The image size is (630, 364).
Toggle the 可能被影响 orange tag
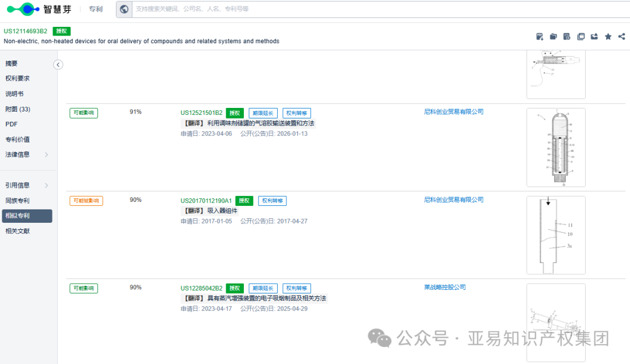pyautogui.click(x=86, y=200)
